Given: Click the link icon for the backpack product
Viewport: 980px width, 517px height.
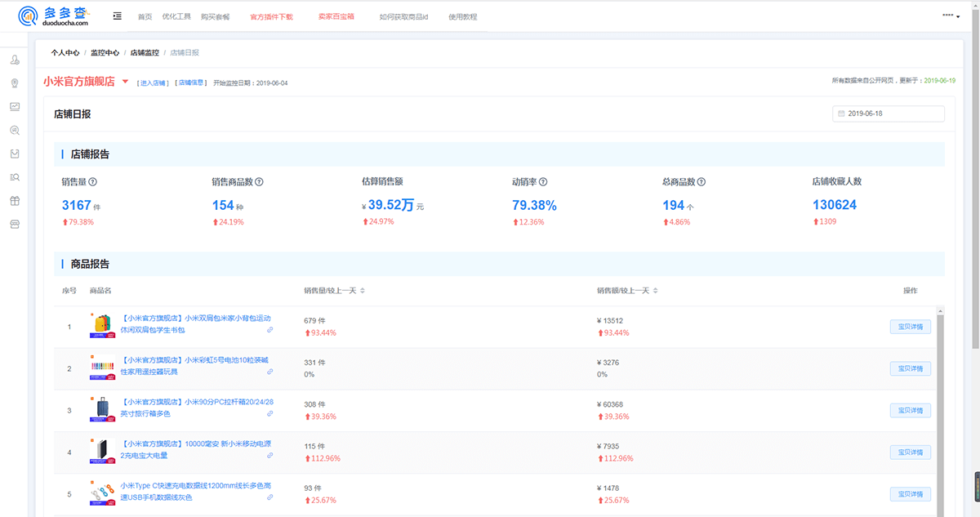Looking at the screenshot, I should pos(270,330).
